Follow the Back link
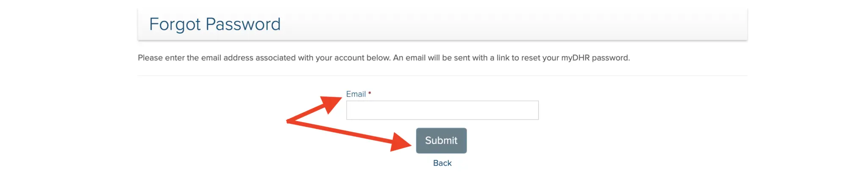The image size is (868, 184). [x=442, y=163]
